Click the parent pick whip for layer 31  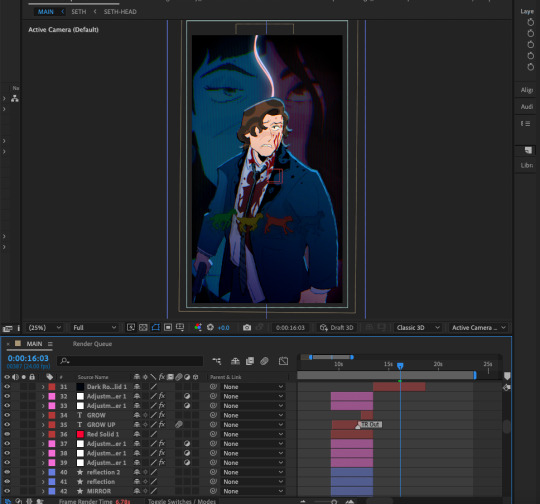(213, 387)
